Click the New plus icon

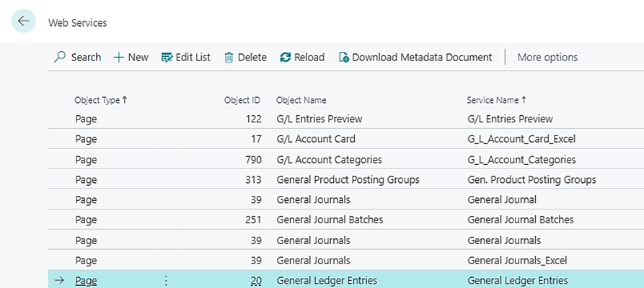tap(119, 58)
